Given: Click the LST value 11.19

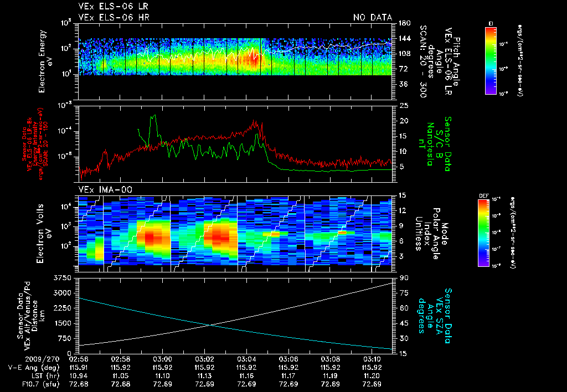Looking at the screenshot, I should [x=330, y=376].
